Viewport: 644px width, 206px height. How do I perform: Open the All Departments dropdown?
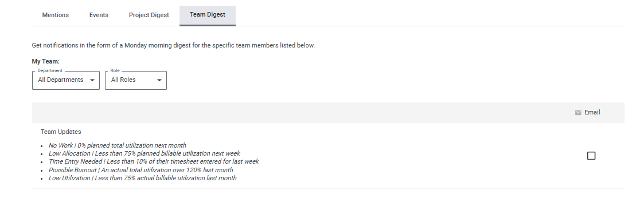(x=66, y=80)
